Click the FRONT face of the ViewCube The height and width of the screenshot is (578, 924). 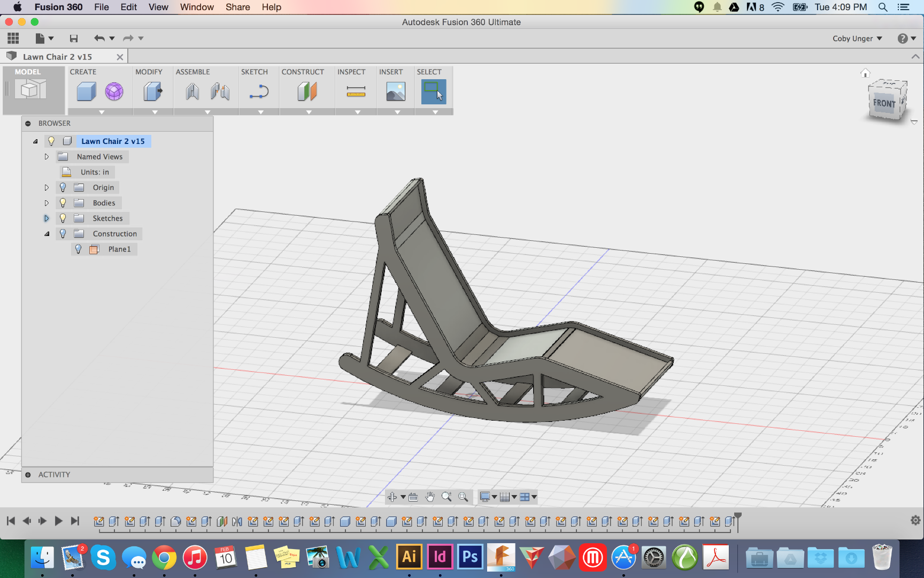(884, 103)
